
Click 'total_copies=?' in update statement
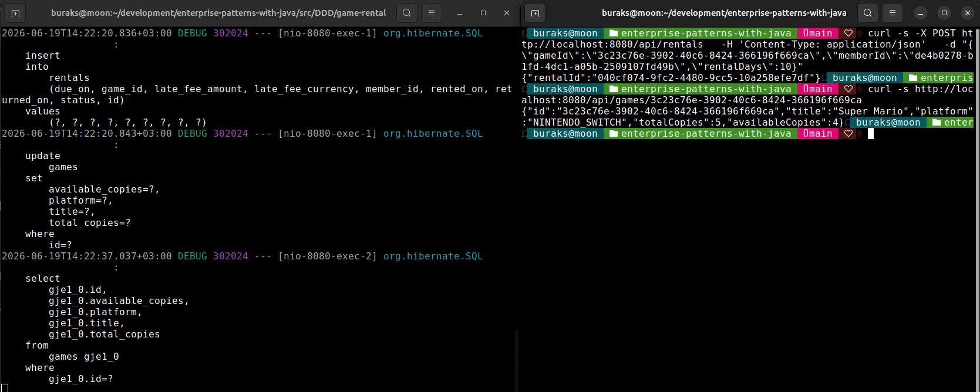[89, 223]
